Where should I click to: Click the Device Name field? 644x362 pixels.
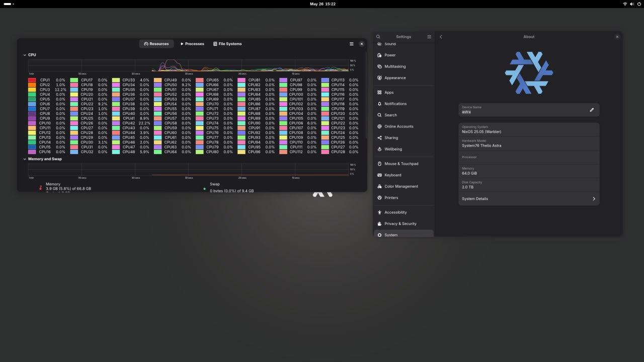coord(529,110)
